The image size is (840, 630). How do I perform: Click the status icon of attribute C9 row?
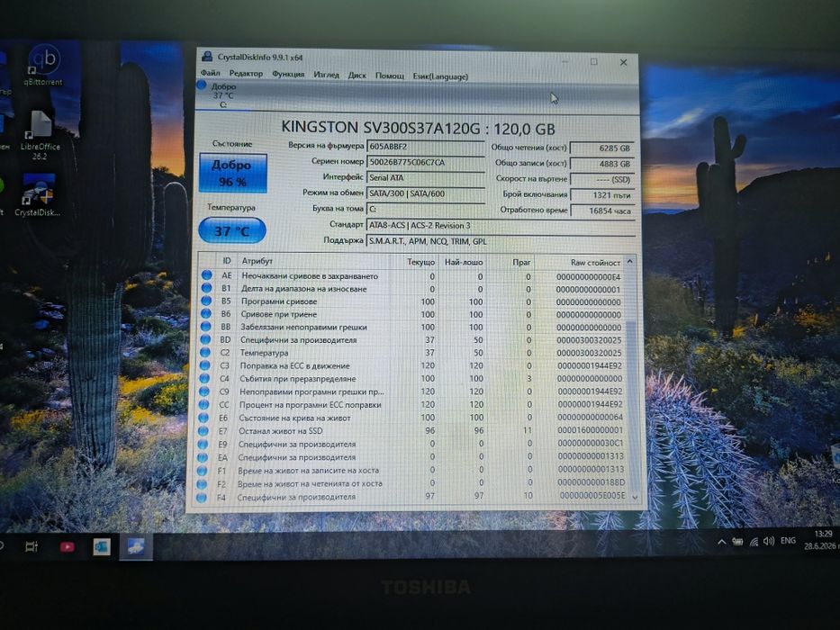(x=204, y=391)
